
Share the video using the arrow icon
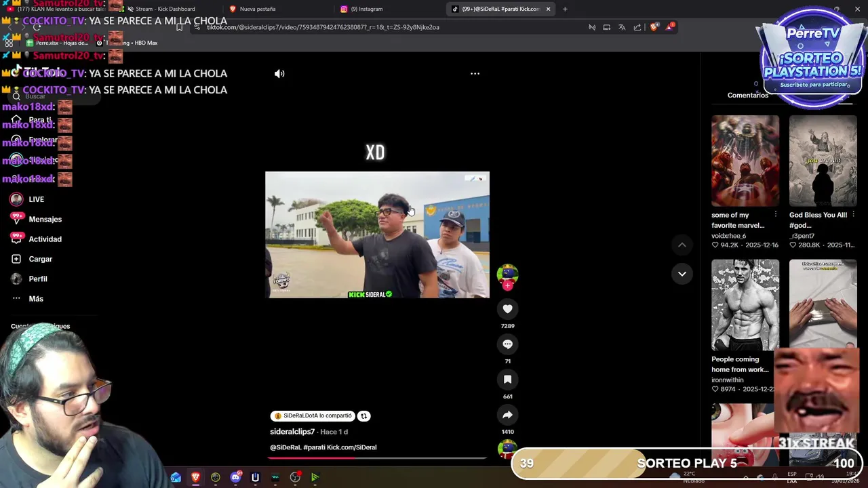click(x=507, y=415)
